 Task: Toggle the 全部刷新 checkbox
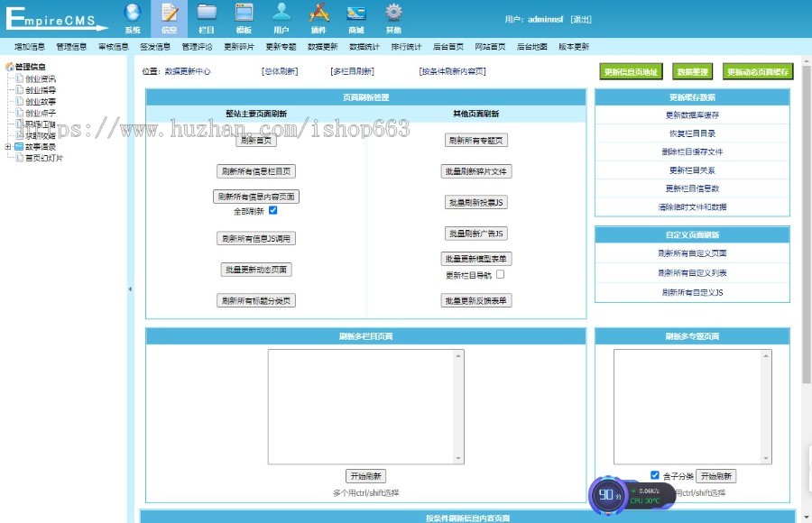pos(272,210)
